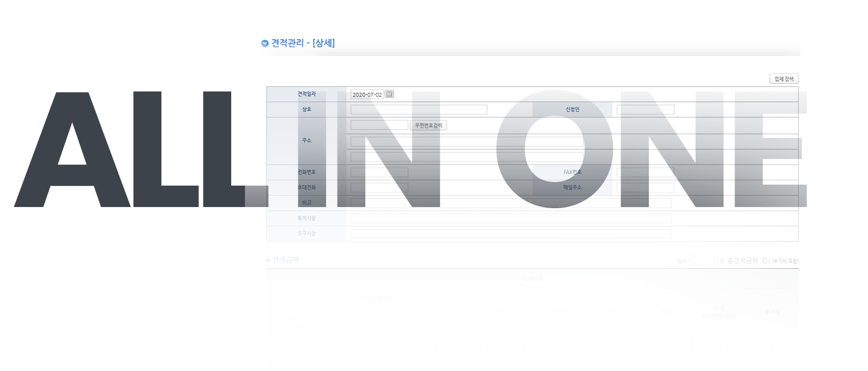Screen dimensions: 868x371
Task: Focus the 비고 input field
Action: [511, 203]
